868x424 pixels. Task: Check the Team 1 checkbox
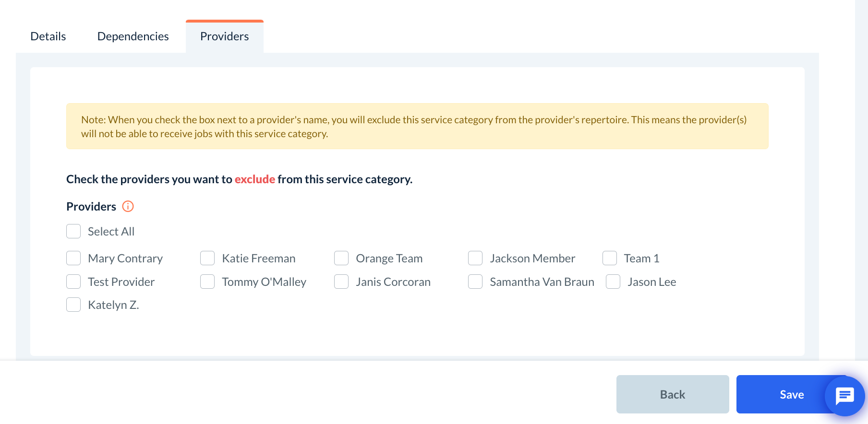click(610, 258)
